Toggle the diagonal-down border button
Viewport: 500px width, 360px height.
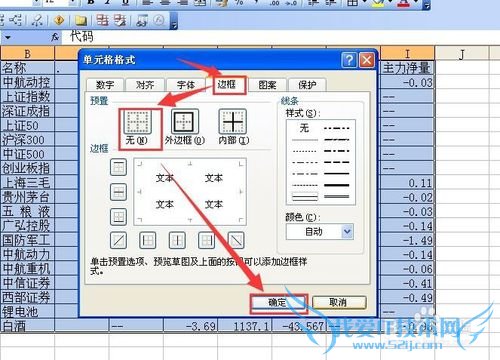236,240
